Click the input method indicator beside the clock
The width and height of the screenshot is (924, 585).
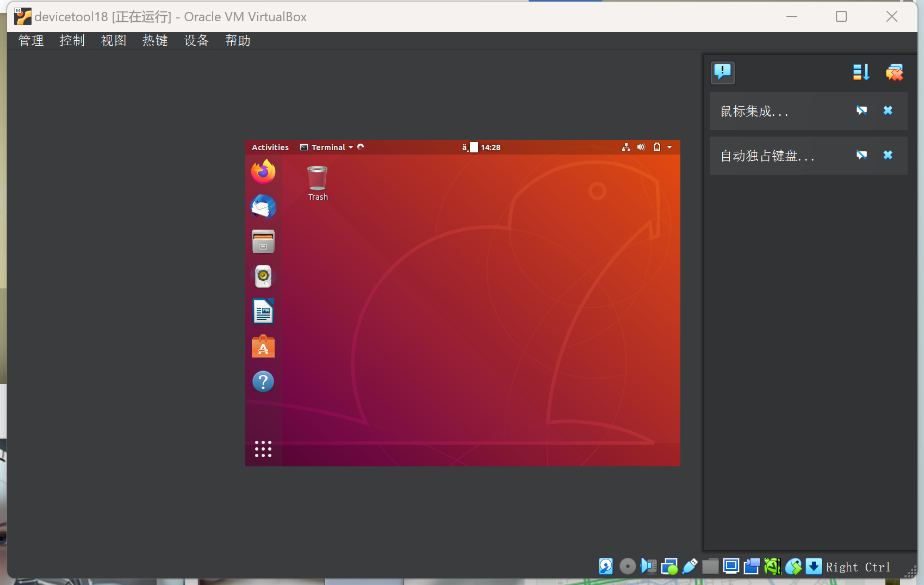(470, 147)
